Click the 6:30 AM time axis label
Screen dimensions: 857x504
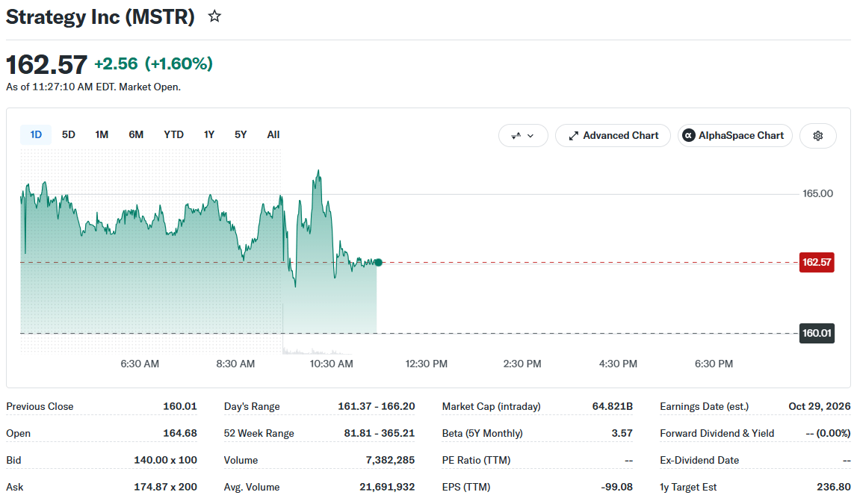[x=140, y=364]
